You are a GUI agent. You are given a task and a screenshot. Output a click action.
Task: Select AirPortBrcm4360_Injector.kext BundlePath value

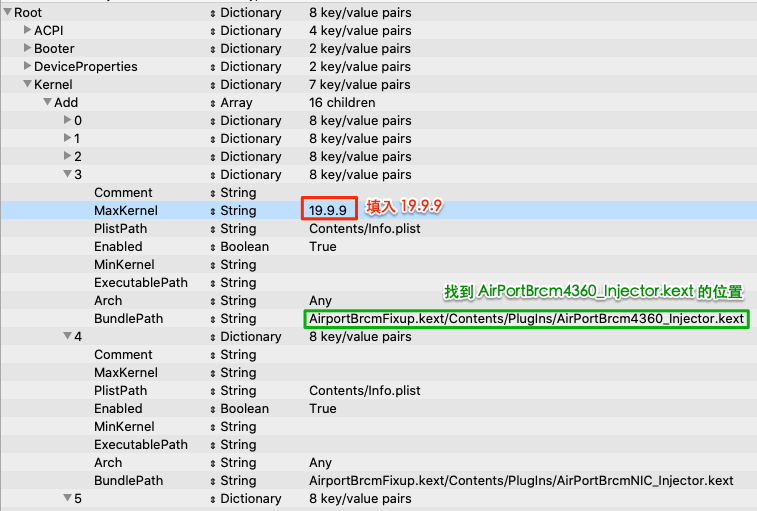pyautogui.click(x=526, y=319)
